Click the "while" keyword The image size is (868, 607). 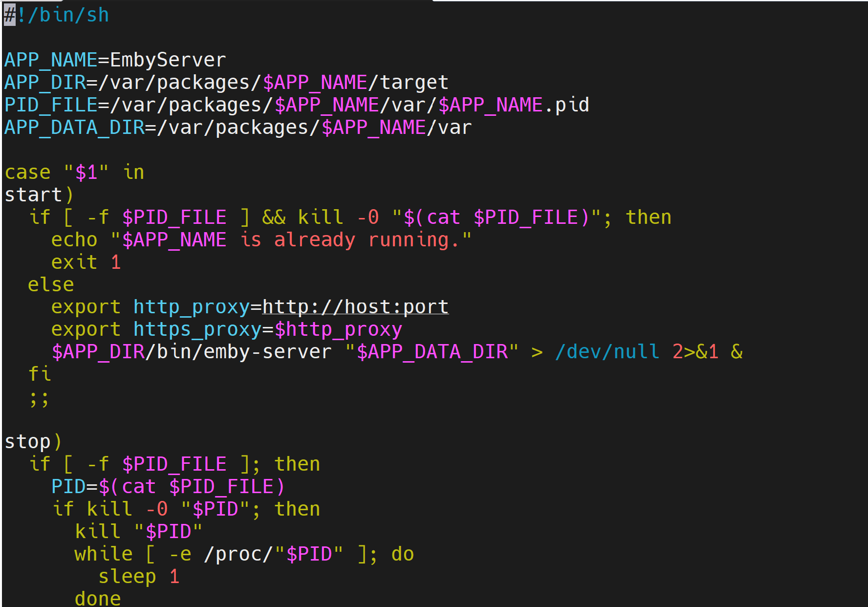(x=104, y=555)
